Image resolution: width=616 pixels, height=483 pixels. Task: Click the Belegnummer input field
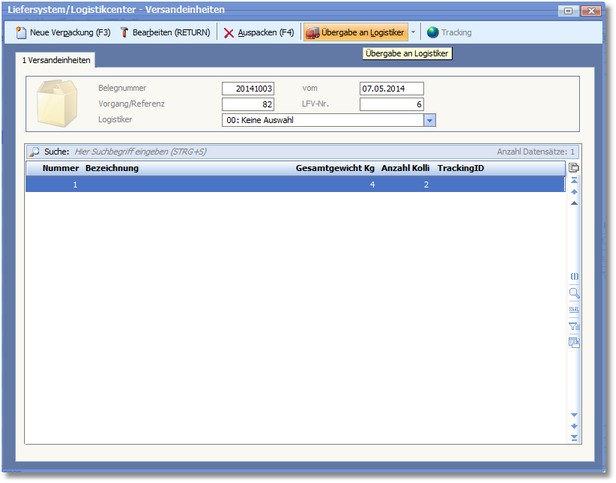[247, 88]
